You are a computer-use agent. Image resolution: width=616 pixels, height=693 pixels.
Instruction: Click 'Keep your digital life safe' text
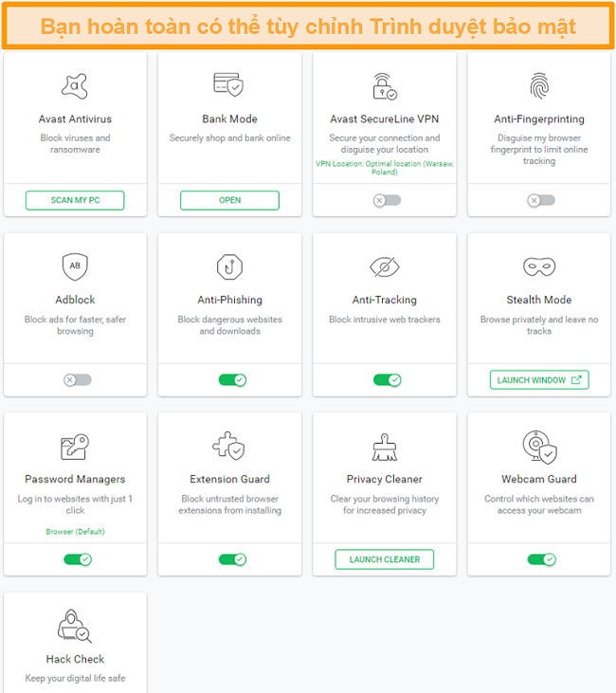(75, 678)
